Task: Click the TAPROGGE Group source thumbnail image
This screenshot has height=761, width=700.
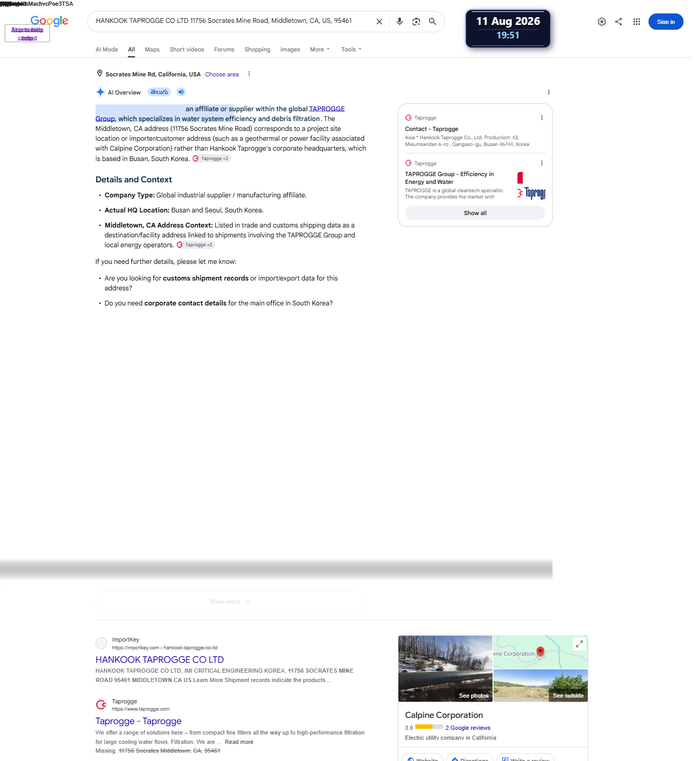Action: 530,185
